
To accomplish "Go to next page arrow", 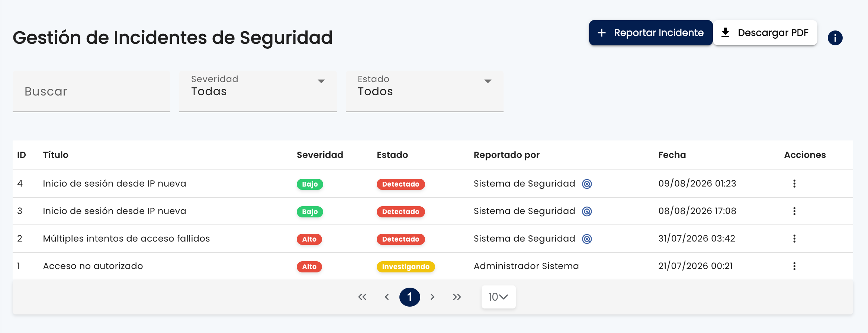I will pyautogui.click(x=433, y=297).
